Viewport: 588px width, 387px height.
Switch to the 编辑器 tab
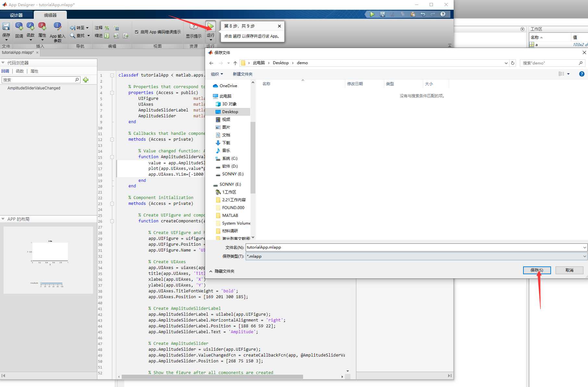click(x=50, y=15)
